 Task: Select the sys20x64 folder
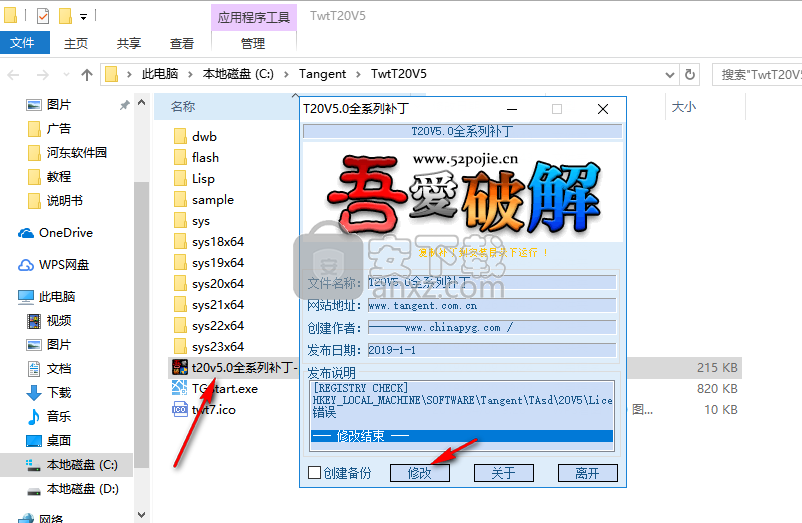coord(218,284)
